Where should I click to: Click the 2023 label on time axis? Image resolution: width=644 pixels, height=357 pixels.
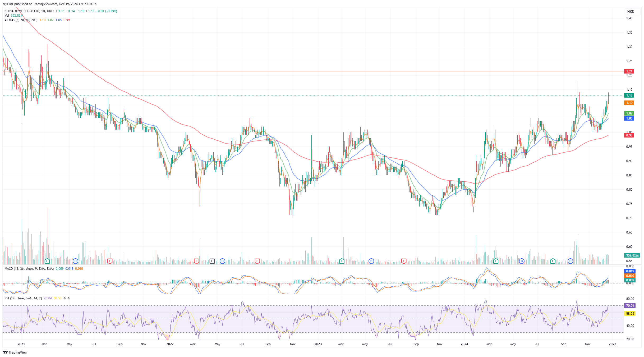coord(318,344)
